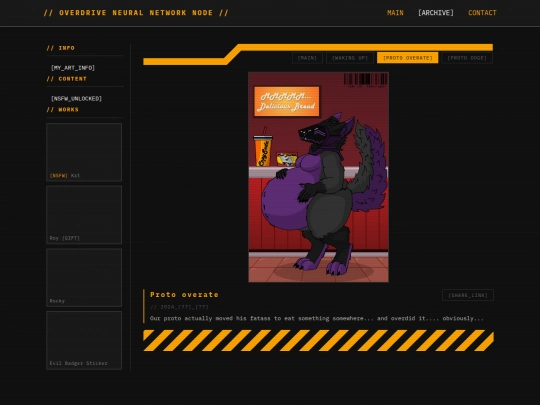Open the Evil Badger Sticker thumbnail
This screenshot has width=540, height=405.
pyautogui.click(x=84, y=340)
